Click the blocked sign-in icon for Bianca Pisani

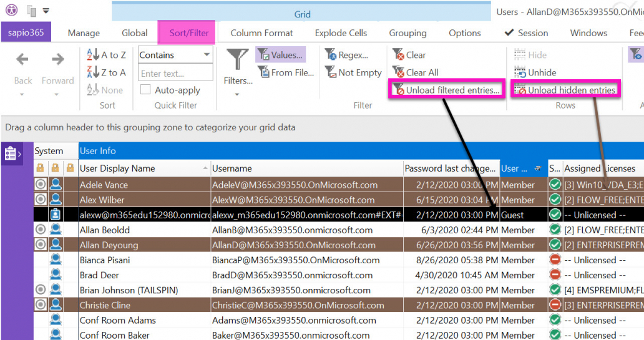coord(555,260)
